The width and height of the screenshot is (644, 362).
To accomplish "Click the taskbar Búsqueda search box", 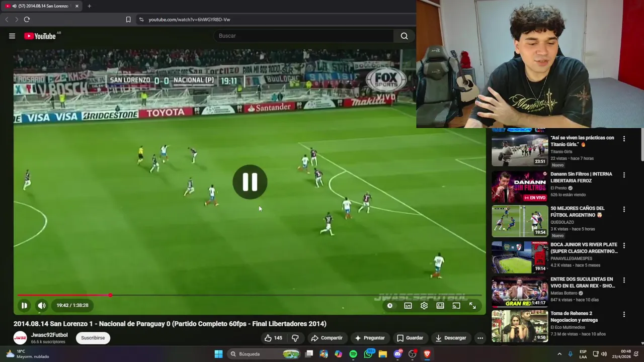I will [264, 354].
